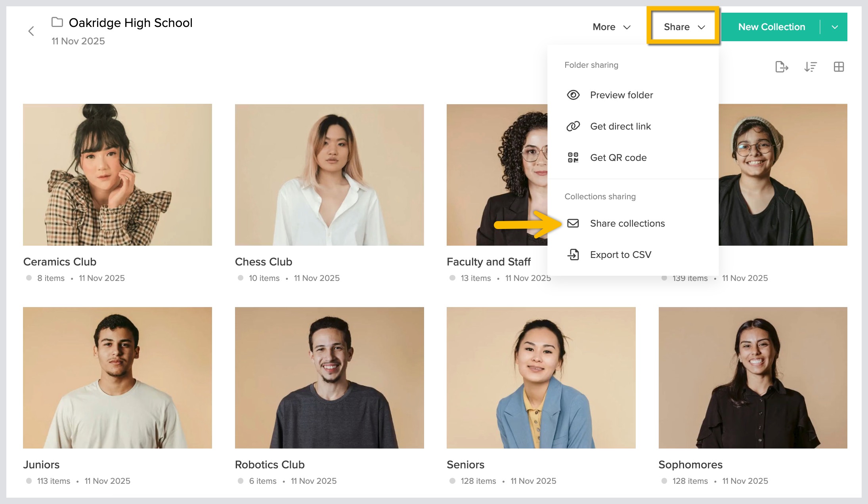Open the Chess Club collection title
Image resolution: width=868 pixels, height=504 pixels.
click(264, 262)
